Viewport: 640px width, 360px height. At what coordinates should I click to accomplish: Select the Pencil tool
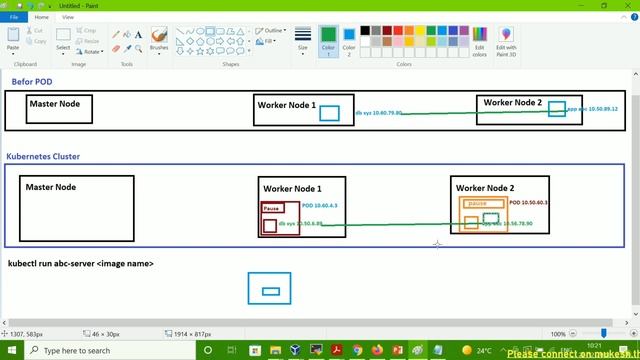tap(116, 35)
